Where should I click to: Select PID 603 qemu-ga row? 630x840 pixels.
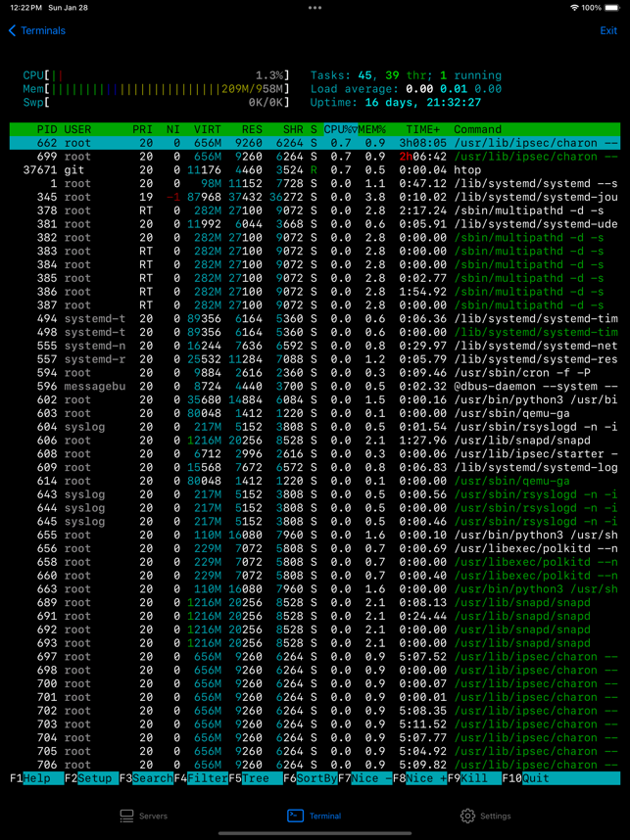[315, 413]
